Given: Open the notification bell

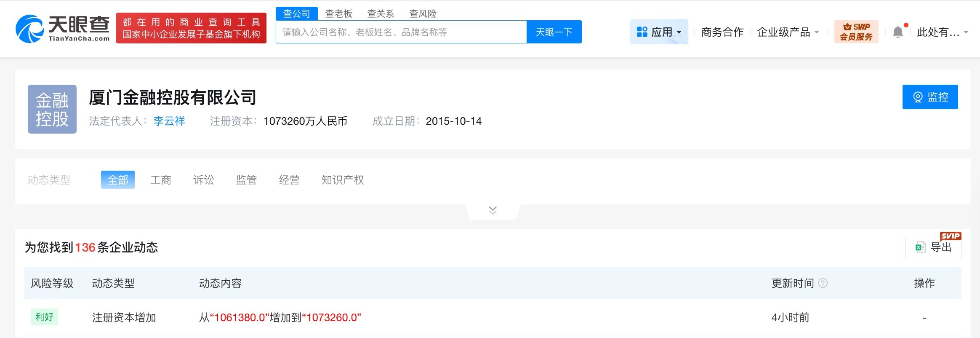Looking at the screenshot, I should 897,32.
